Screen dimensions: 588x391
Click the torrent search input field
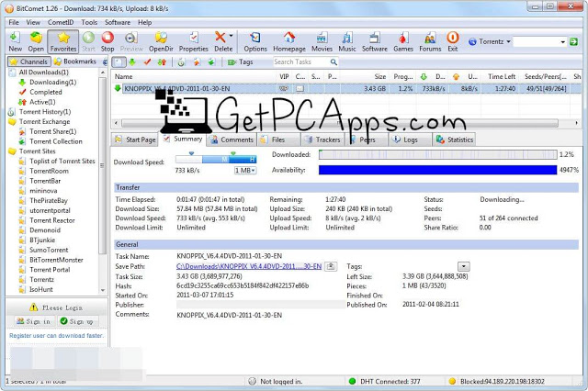537,41
